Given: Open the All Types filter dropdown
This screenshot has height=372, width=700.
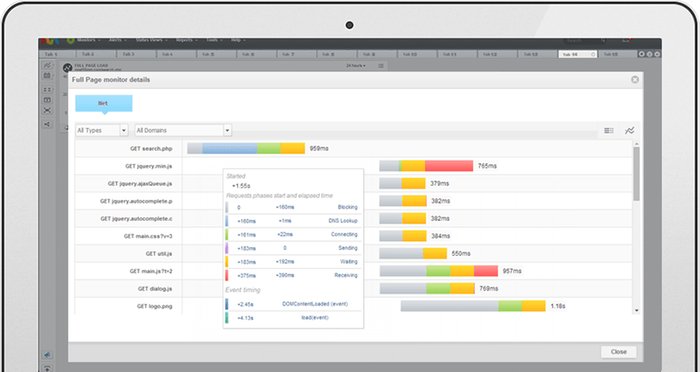Looking at the screenshot, I should click(x=102, y=130).
